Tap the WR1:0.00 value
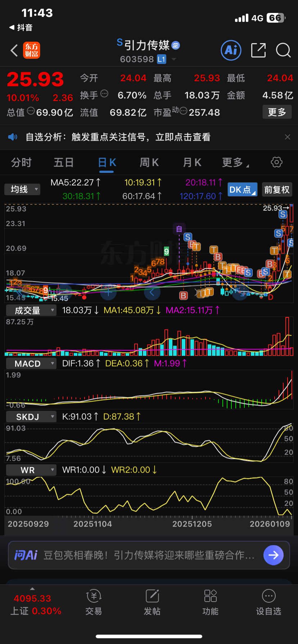The height and width of the screenshot is (644, 298). tap(84, 470)
